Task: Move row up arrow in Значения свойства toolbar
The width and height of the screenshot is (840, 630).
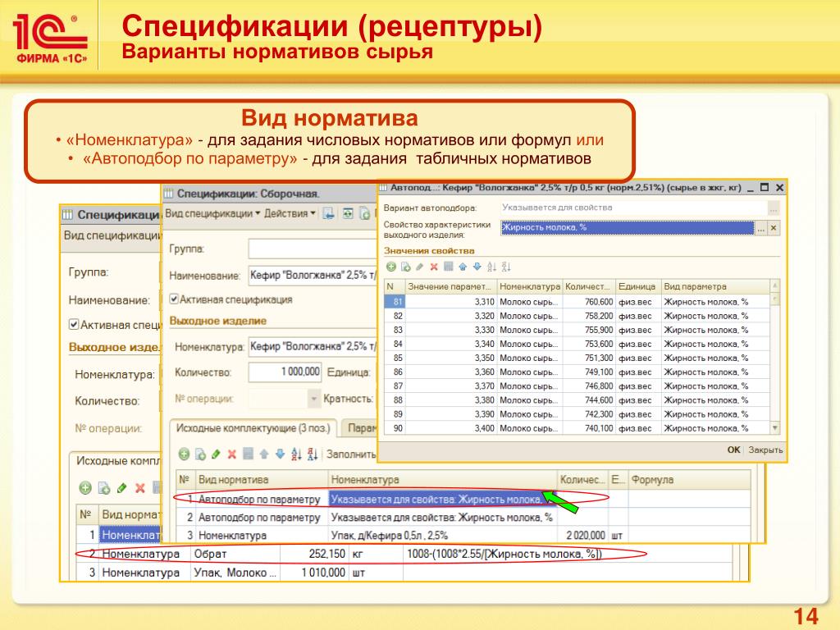Action: [463, 267]
